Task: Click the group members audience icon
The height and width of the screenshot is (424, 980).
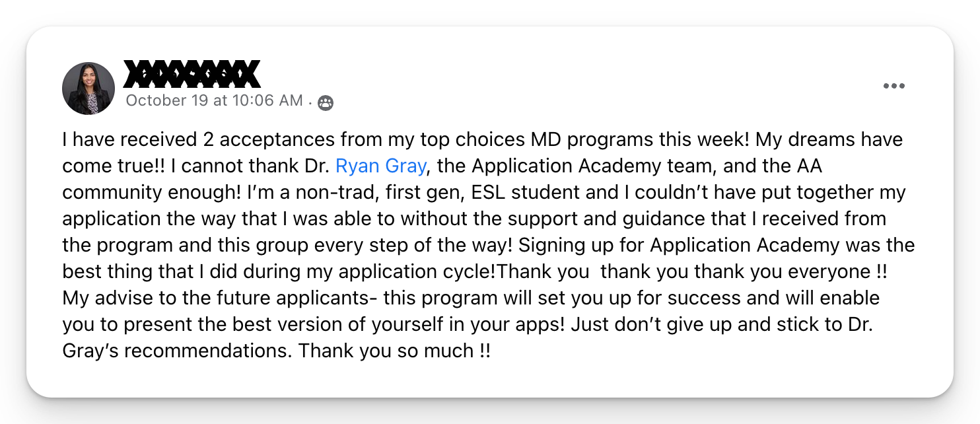Action: click(x=326, y=102)
